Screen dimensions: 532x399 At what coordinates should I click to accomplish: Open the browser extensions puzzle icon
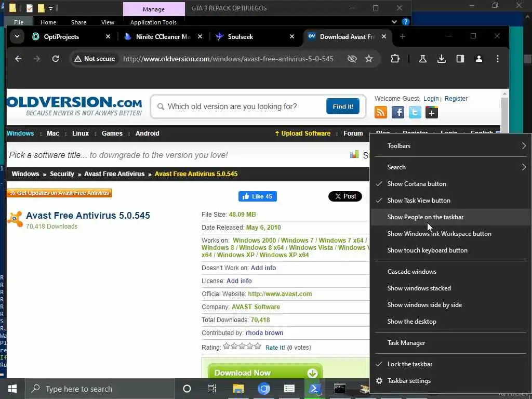[395, 59]
